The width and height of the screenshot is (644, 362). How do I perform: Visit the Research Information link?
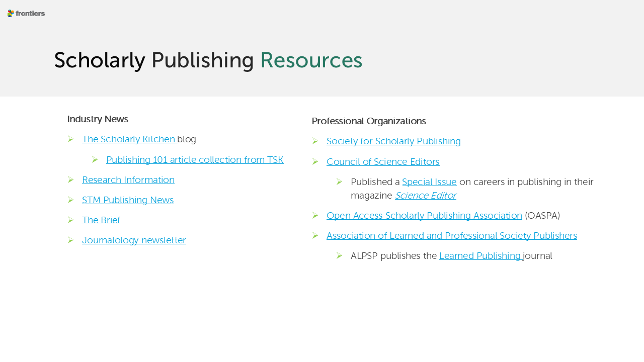click(128, 180)
